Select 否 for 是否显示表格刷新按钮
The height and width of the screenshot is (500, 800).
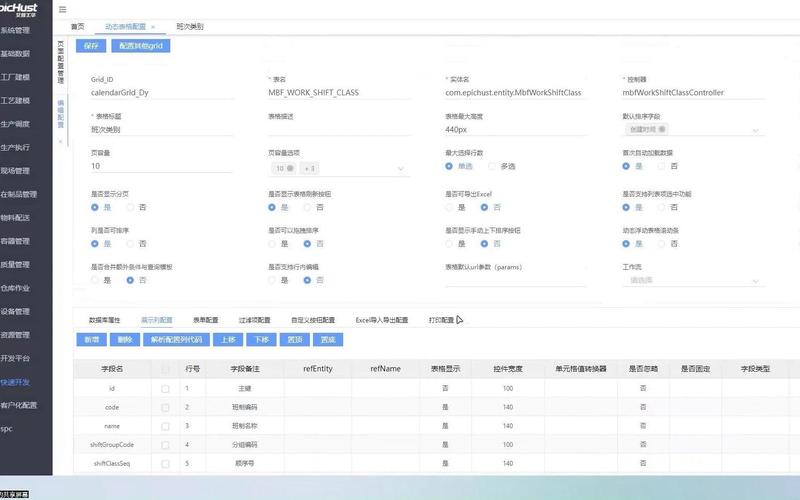coord(307,208)
